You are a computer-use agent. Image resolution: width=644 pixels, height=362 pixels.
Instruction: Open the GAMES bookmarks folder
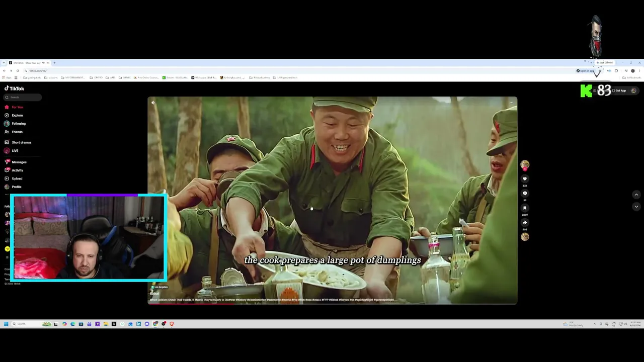[x=125, y=78]
